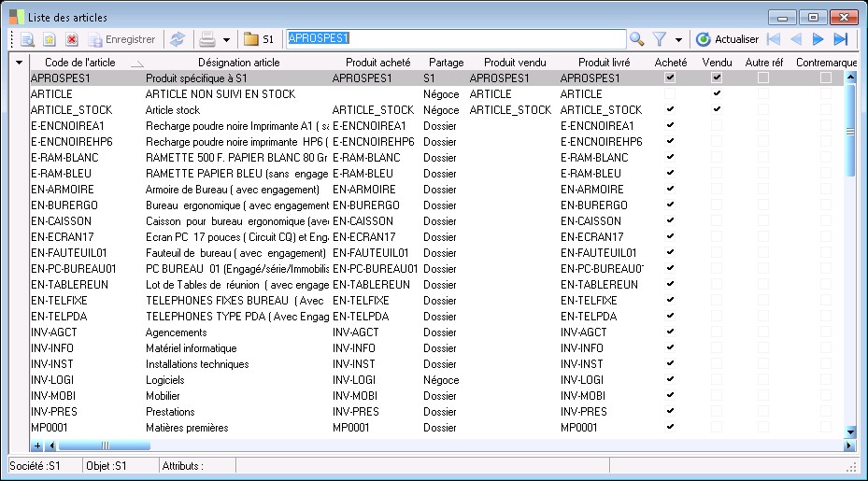The image size is (868, 481).
Task: Toggle Vendu checkbox for ARTICLE_STOCK row
Action: coord(717,110)
